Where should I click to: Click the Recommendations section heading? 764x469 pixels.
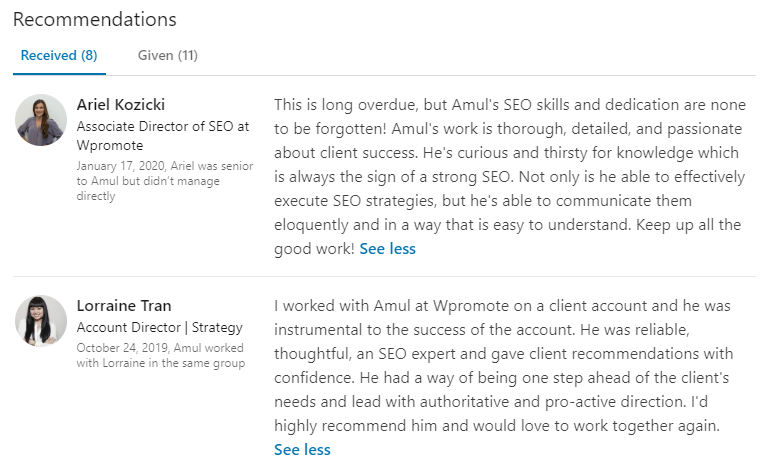click(95, 19)
